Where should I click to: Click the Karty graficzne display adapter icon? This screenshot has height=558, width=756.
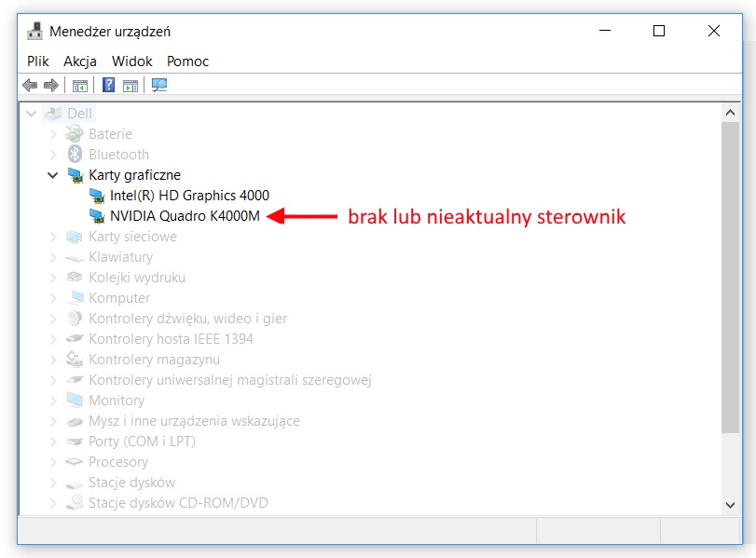click(x=76, y=175)
